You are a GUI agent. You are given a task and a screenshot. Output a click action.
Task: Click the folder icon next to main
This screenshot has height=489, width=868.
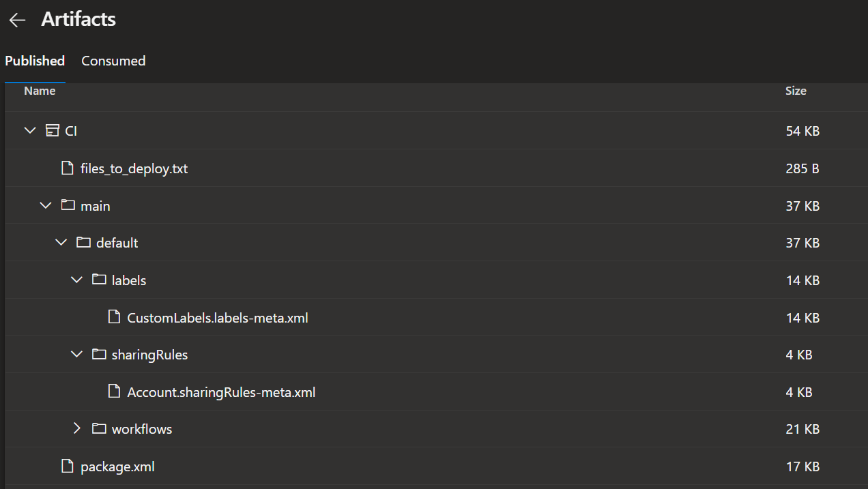(x=68, y=205)
